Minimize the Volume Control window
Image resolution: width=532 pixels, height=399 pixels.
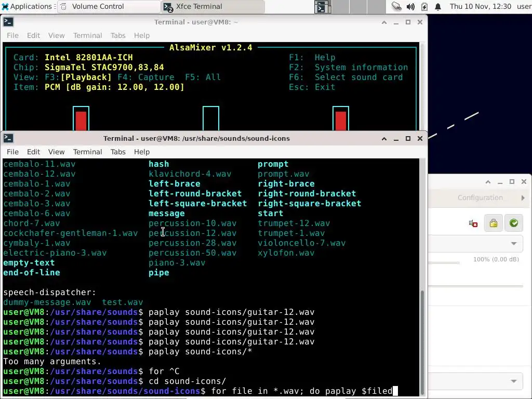coord(500,182)
